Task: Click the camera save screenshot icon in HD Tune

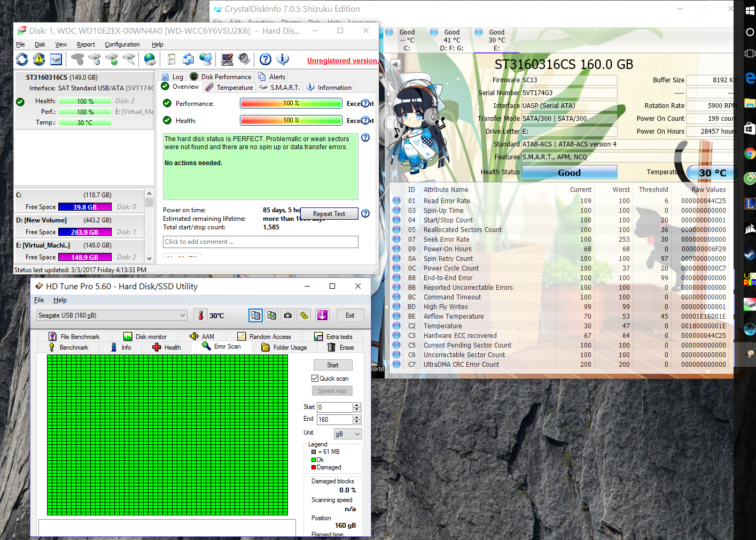Action: click(x=288, y=315)
